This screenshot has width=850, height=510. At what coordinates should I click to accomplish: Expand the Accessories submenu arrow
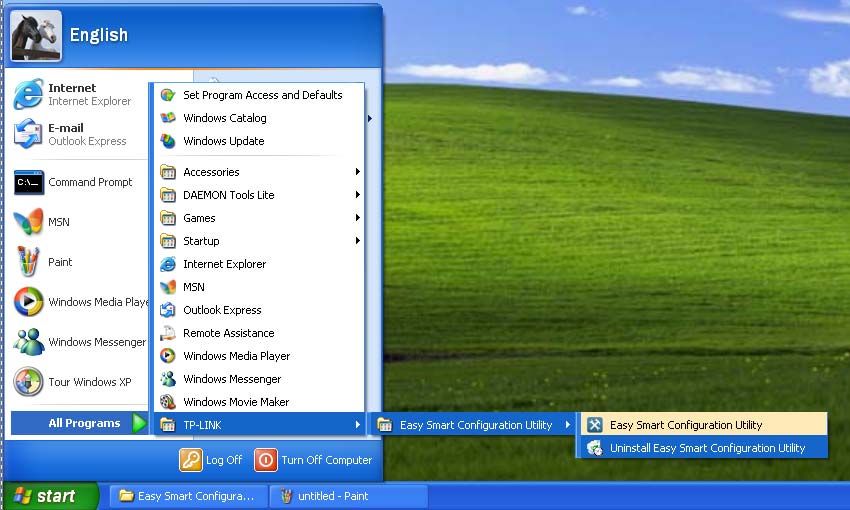(358, 172)
